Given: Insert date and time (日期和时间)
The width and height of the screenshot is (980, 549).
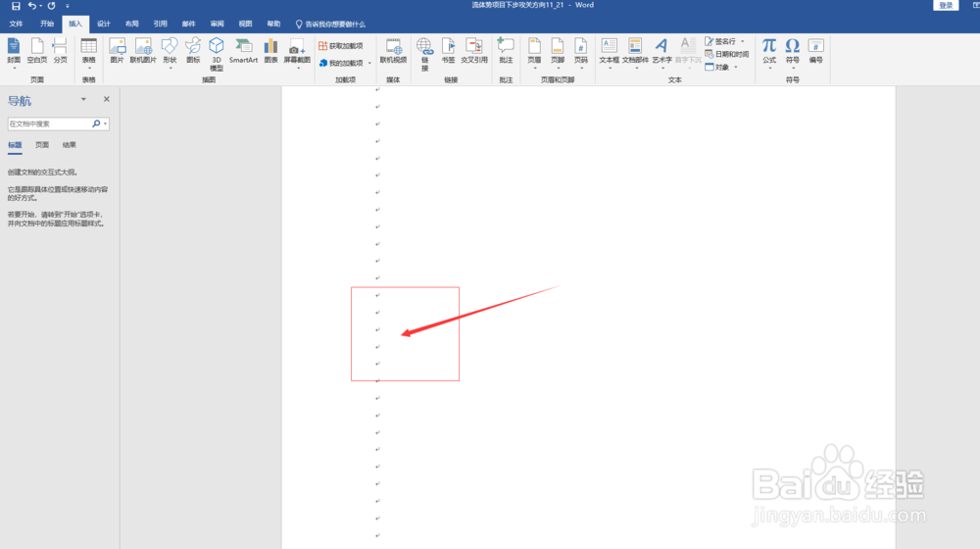Looking at the screenshot, I should point(727,54).
